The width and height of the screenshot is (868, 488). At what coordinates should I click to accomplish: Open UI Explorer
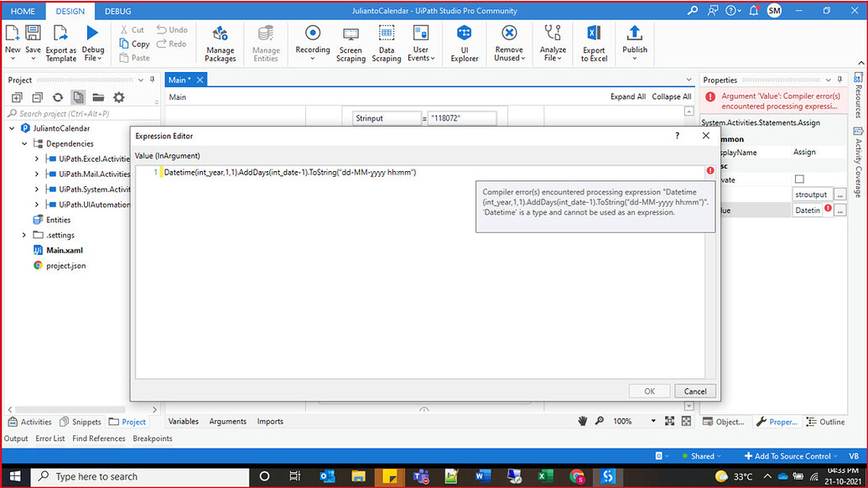(x=464, y=44)
